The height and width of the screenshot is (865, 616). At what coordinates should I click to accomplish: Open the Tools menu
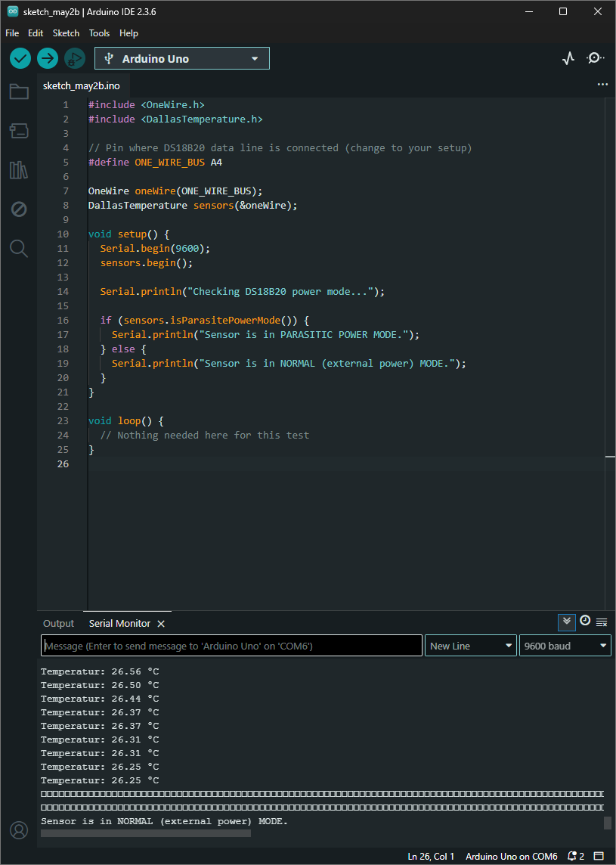tap(99, 33)
